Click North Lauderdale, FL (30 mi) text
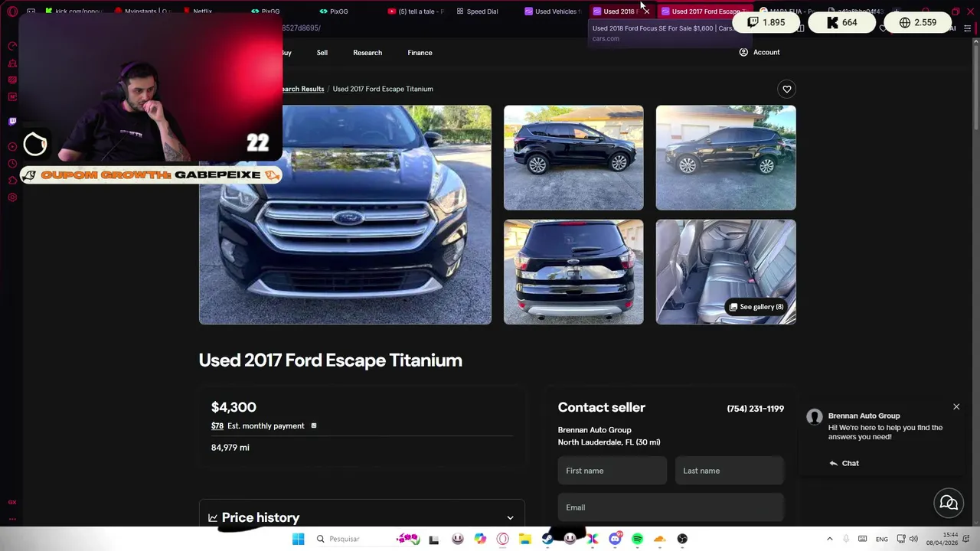The width and height of the screenshot is (980, 551). click(609, 442)
